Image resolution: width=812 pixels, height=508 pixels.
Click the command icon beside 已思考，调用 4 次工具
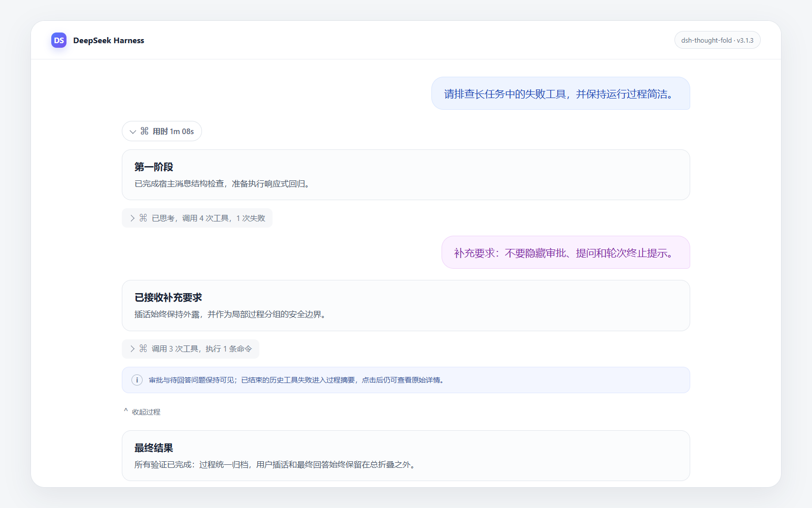tap(144, 218)
